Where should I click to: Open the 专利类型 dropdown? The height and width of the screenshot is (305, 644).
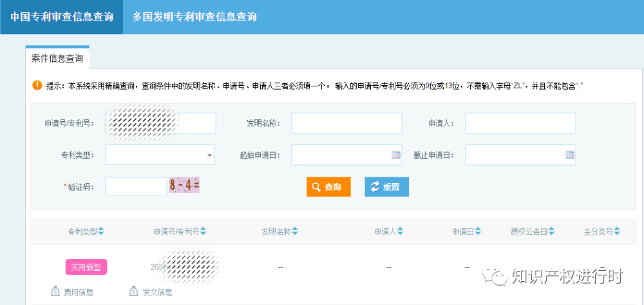(x=160, y=155)
